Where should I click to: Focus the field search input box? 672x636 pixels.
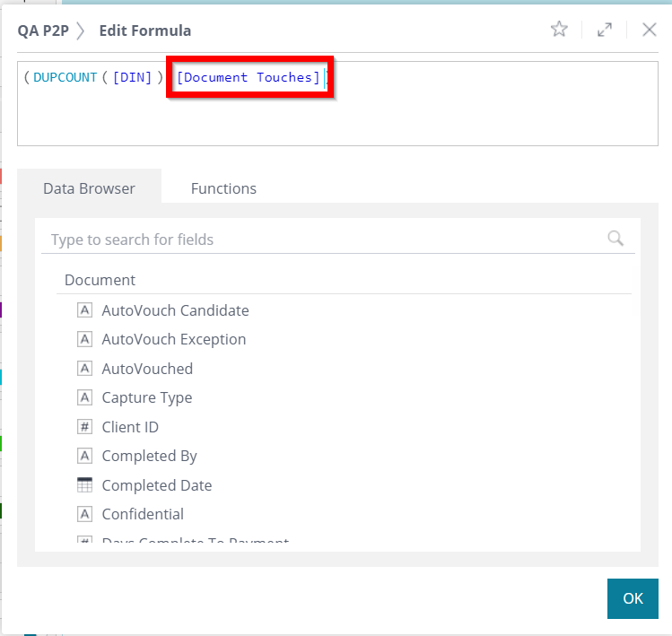click(323, 240)
